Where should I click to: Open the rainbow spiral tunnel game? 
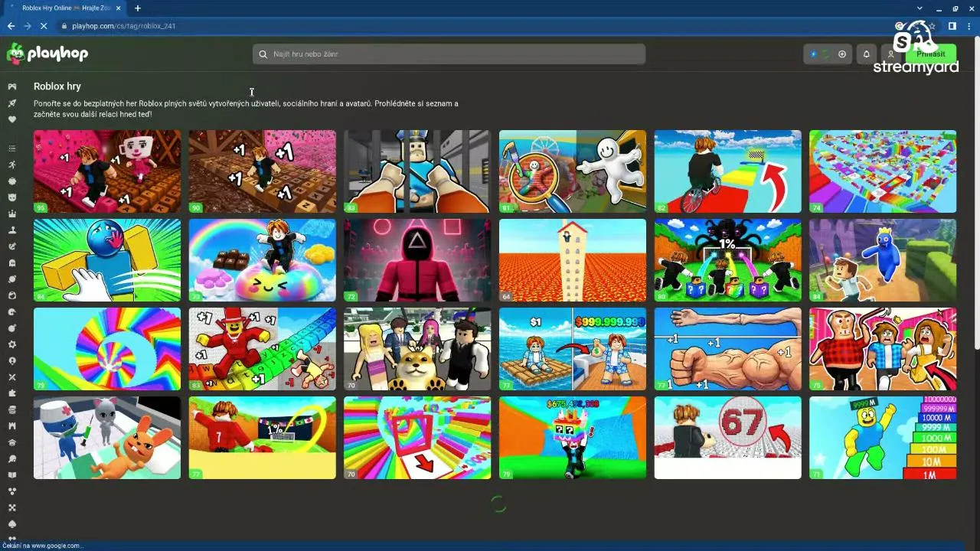tap(107, 349)
